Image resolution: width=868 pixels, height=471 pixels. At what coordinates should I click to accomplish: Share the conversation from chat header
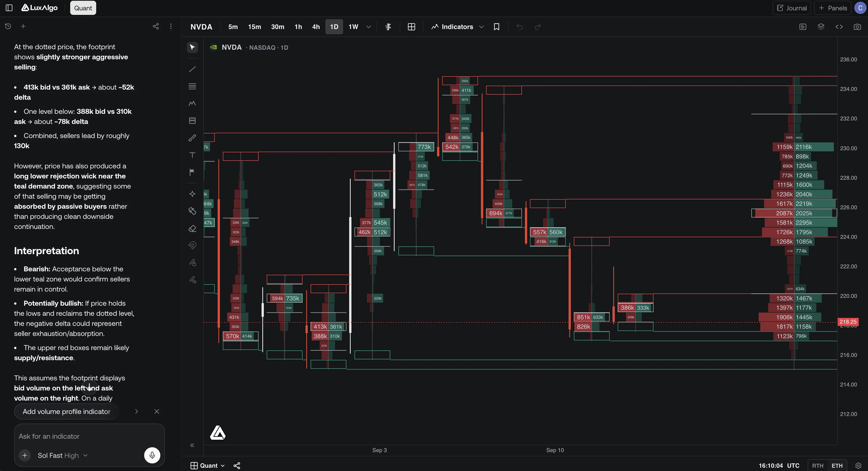156,26
